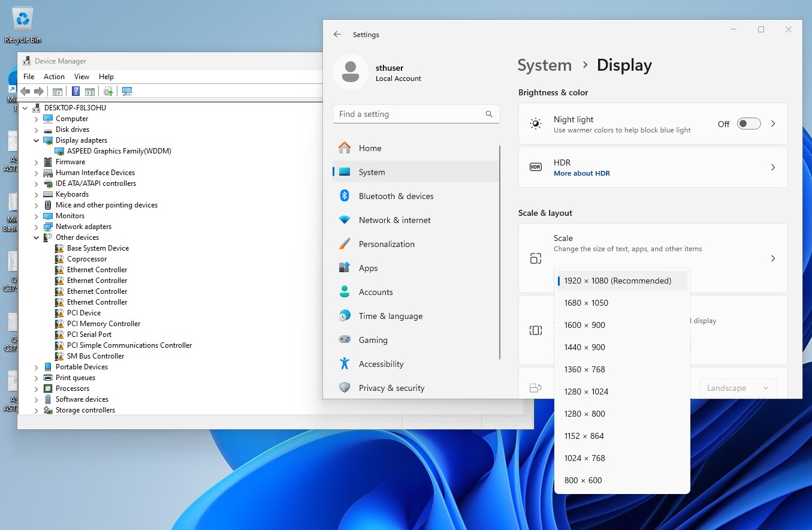The image size is (812, 530).
Task: Click the Find a setting search field
Action: pos(407,114)
